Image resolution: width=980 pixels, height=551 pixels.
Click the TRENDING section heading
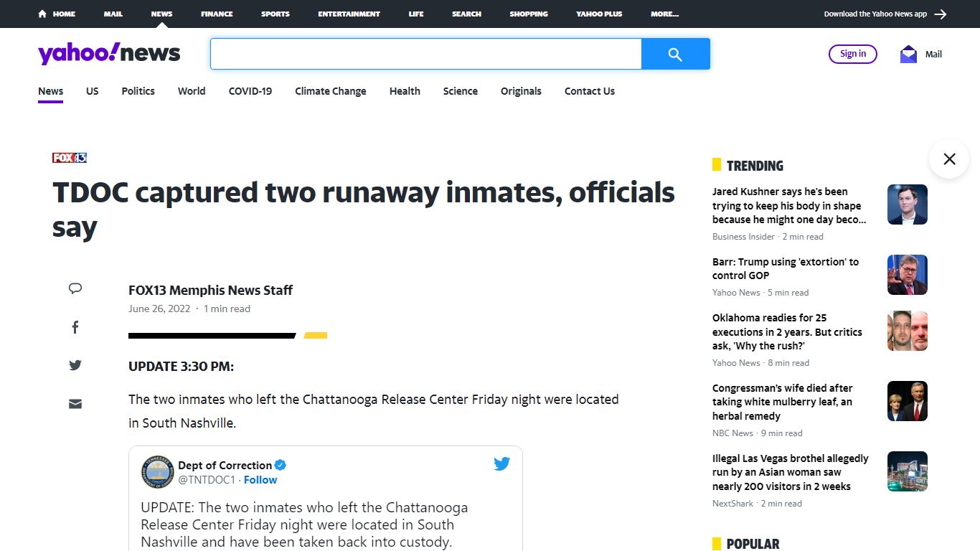pos(755,166)
